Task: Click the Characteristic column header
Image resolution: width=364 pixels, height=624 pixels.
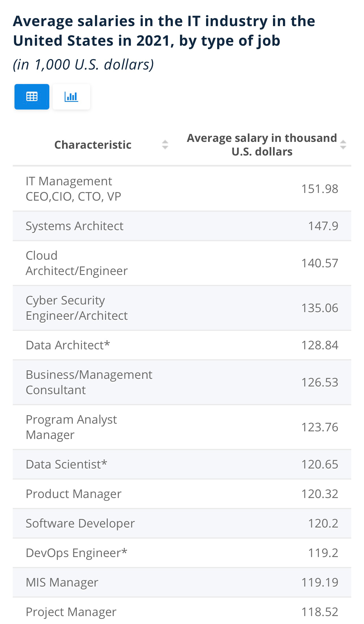Action: click(x=93, y=145)
